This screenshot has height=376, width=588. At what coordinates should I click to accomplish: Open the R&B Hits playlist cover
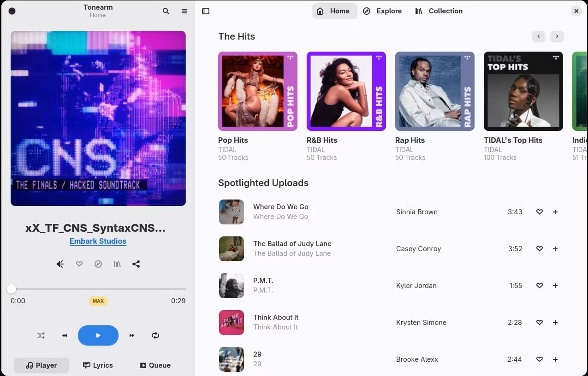(x=346, y=91)
